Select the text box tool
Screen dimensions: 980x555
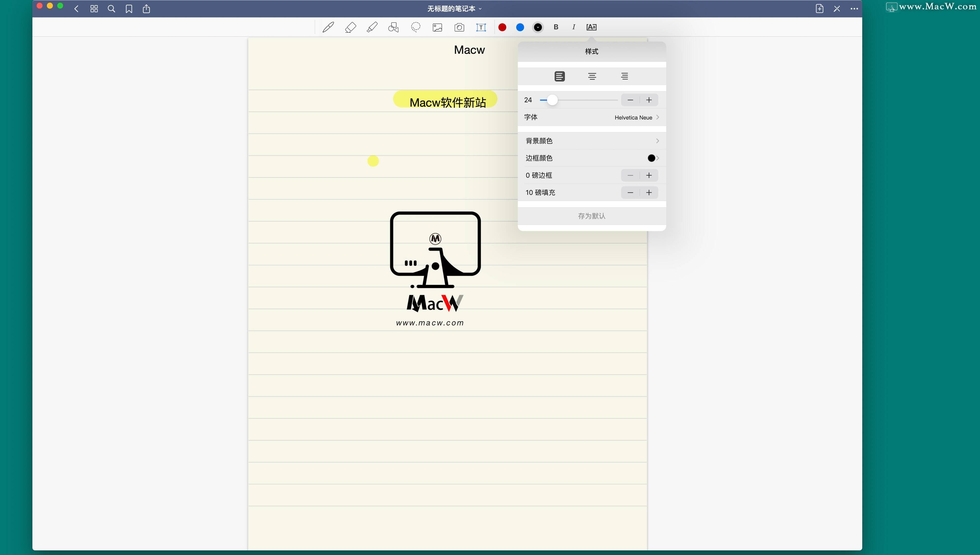tap(481, 27)
